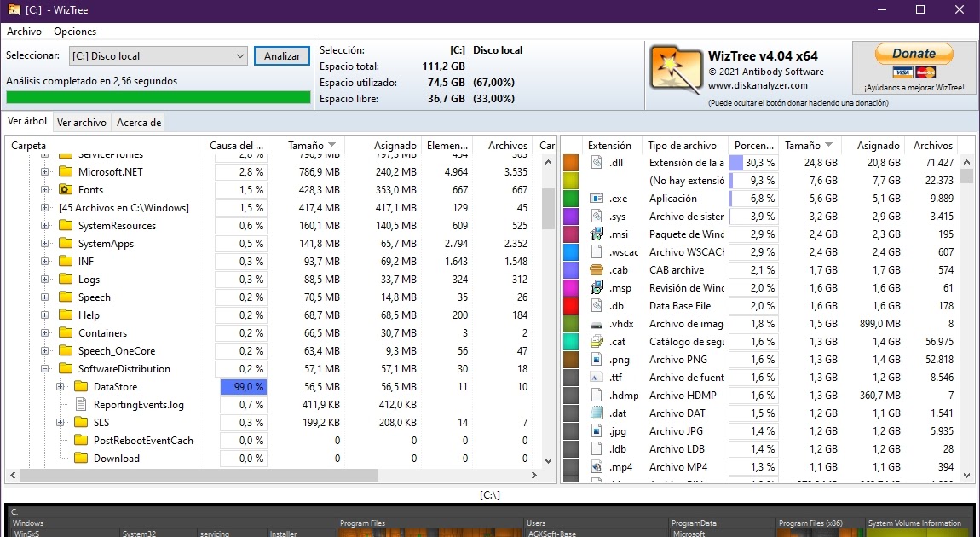This screenshot has height=537, width=980.
Task: Click the .exe Aplicación file type icon
Action: tap(597, 199)
